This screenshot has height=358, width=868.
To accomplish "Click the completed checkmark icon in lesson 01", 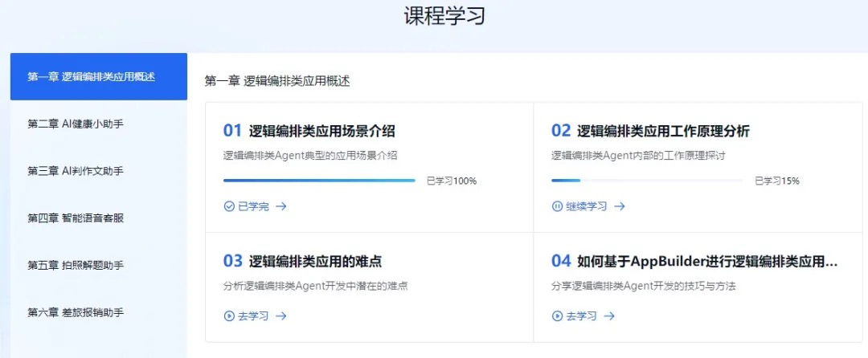I will click(229, 206).
